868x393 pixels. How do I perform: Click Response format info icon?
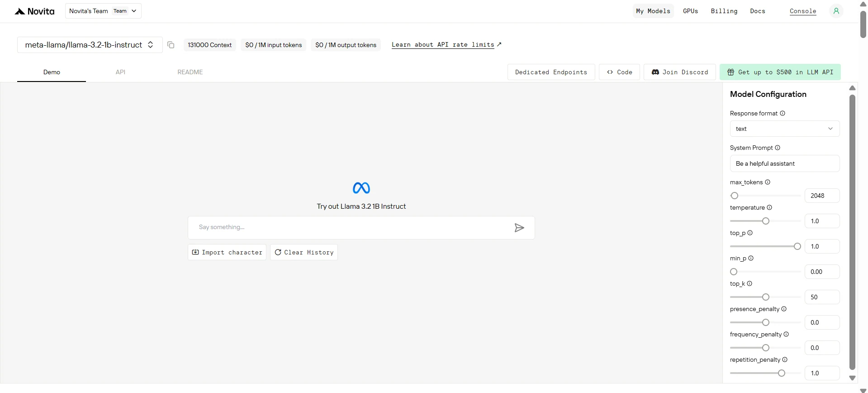click(x=783, y=113)
